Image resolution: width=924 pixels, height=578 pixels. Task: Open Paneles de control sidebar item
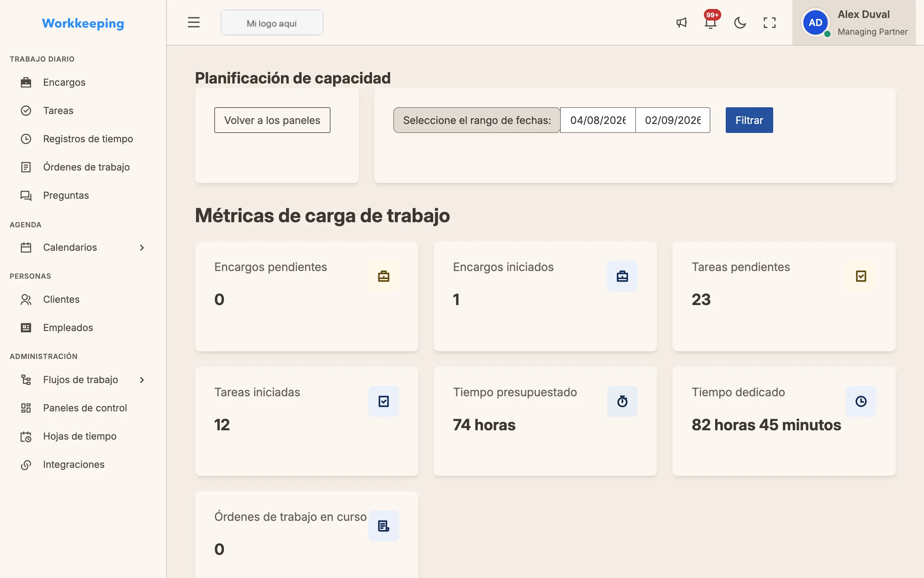tap(83, 408)
